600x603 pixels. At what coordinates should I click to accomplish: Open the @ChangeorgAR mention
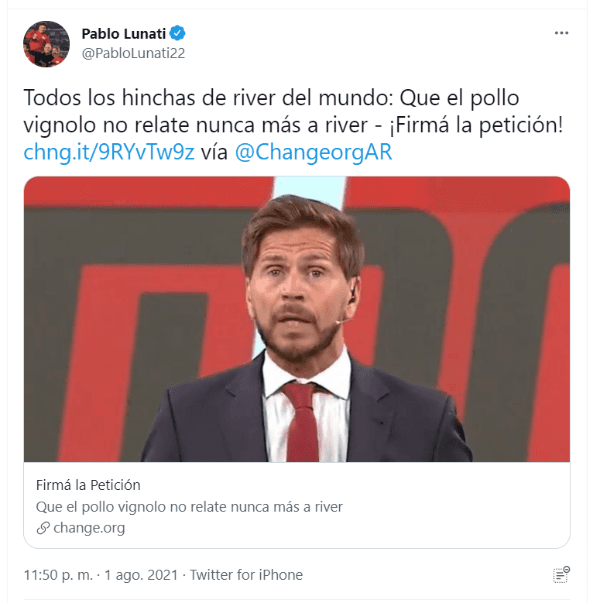click(313, 152)
